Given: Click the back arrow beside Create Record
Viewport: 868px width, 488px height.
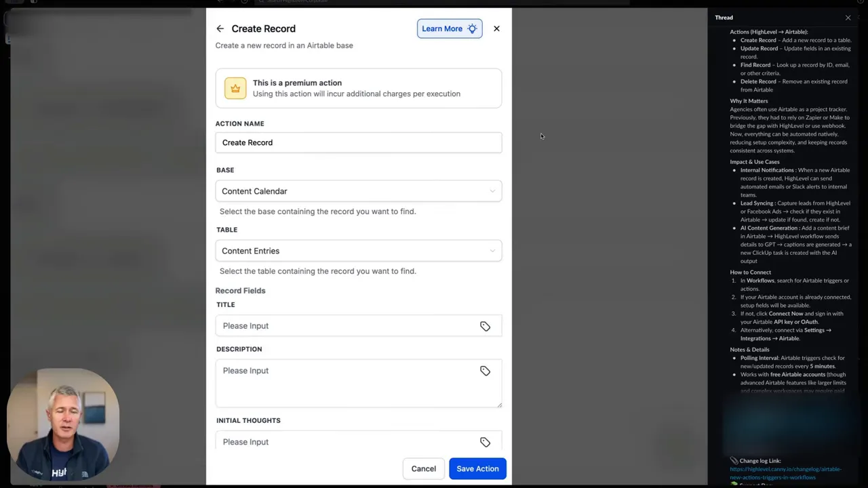Looking at the screenshot, I should [220, 28].
